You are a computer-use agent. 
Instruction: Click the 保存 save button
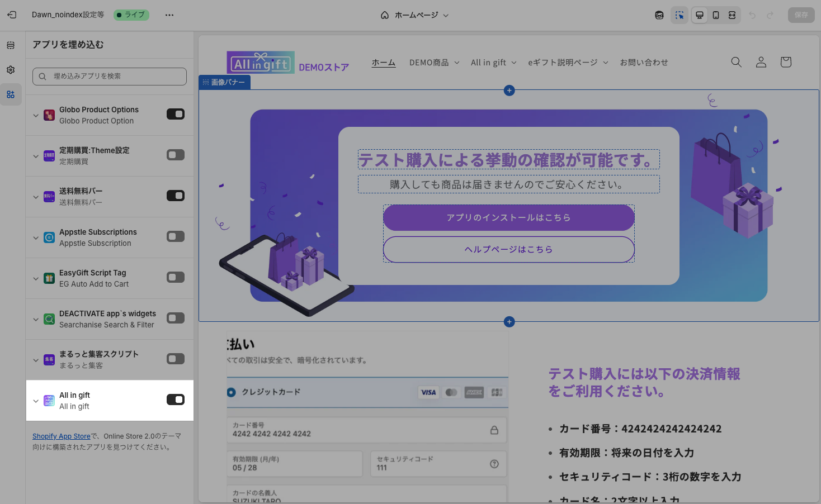click(x=801, y=15)
